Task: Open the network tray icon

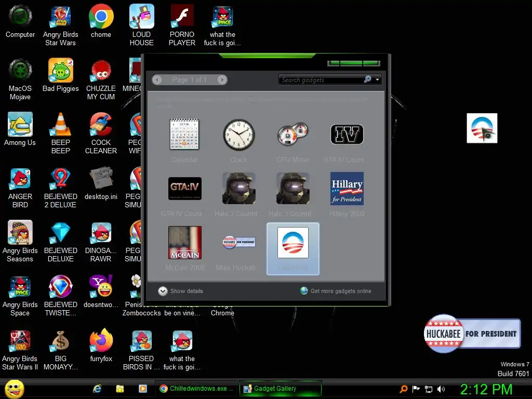Action: (x=429, y=389)
